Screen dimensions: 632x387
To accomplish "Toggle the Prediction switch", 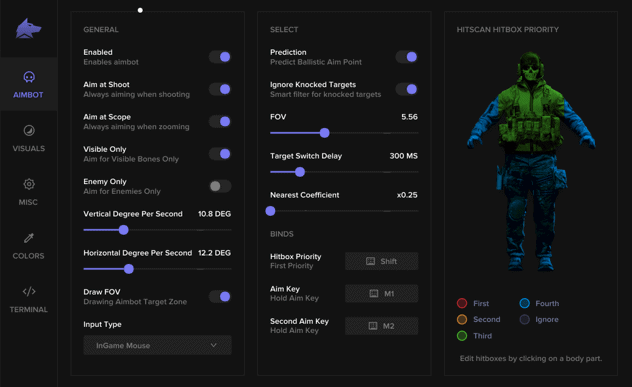I will click(x=407, y=57).
